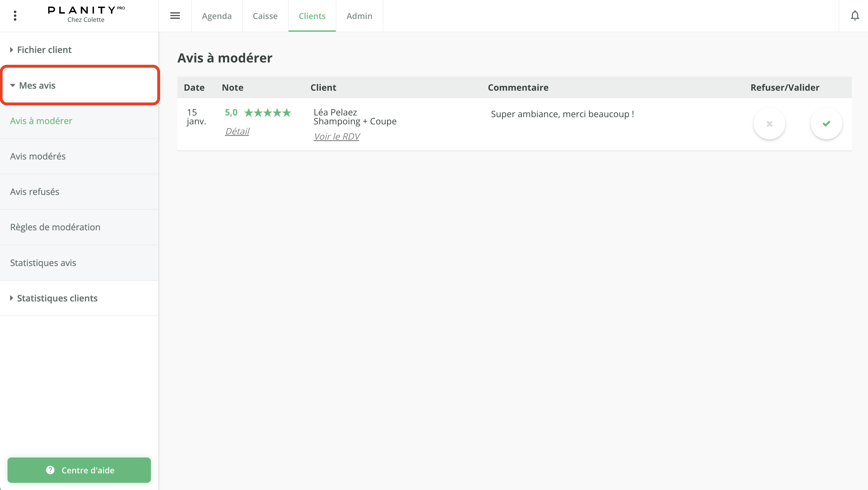Open Règles de modération
Viewport: 868px width, 490px height.
click(55, 227)
